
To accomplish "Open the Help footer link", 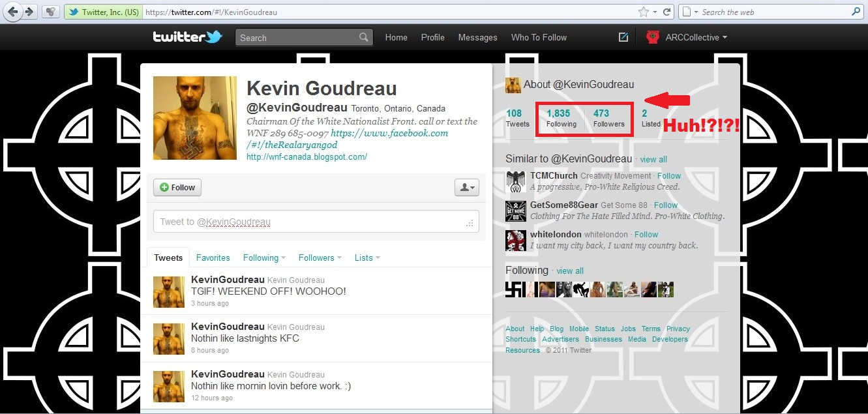I will (x=537, y=329).
